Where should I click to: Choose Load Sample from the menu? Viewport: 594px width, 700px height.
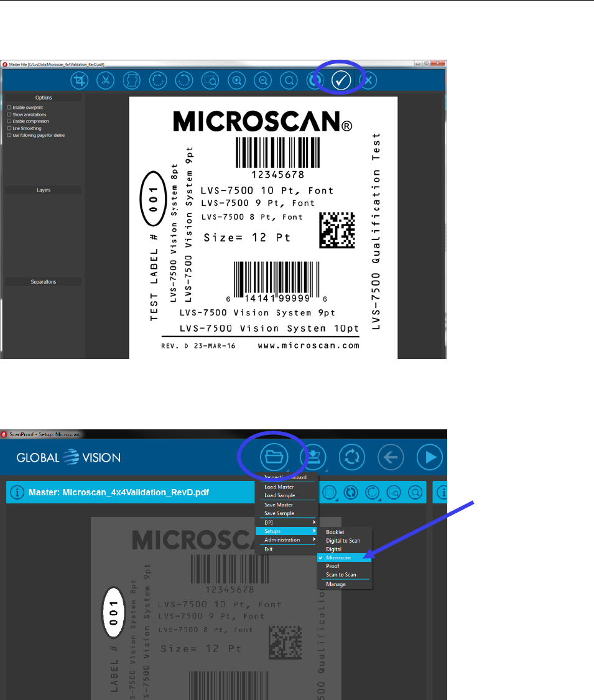click(x=286, y=495)
